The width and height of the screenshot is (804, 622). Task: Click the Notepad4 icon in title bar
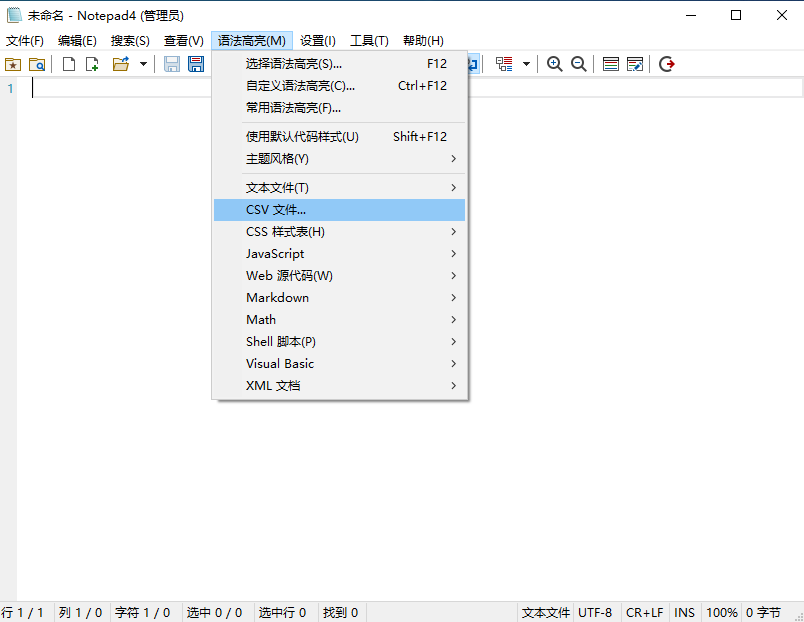pyautogui.click(x=14, y=15)
